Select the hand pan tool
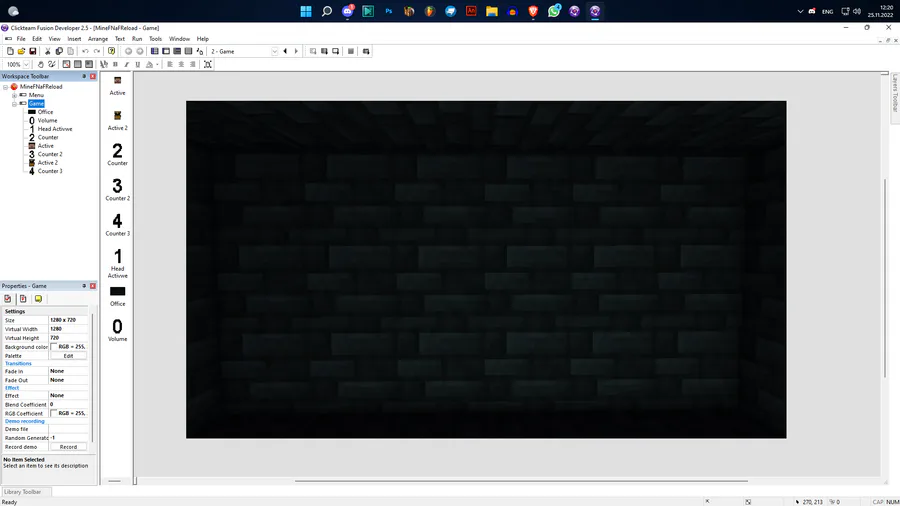This screenshot has height=506, width=900. pyautogui.click(x=41, y=64)
